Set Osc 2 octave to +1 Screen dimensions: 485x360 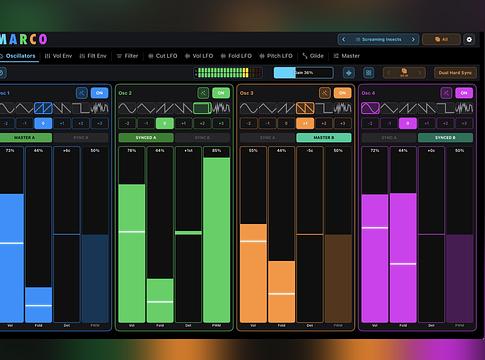pos(183,124)
